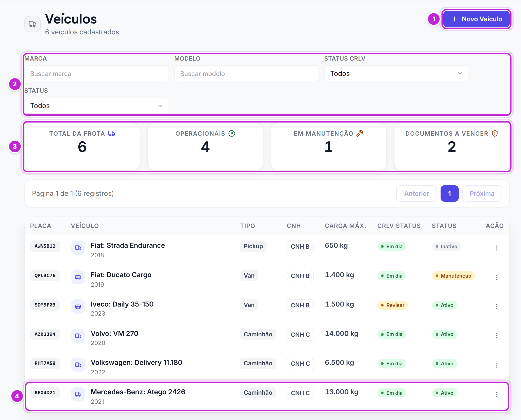521x420 pixels.
Task: Click the Novo Veículo button
Action: point(476,19)
